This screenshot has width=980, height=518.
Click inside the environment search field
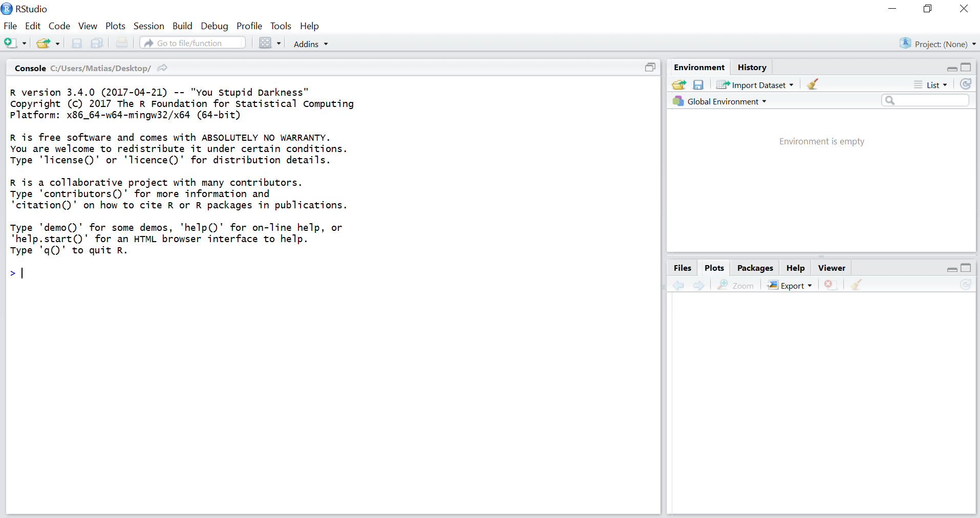coord(926,100)
